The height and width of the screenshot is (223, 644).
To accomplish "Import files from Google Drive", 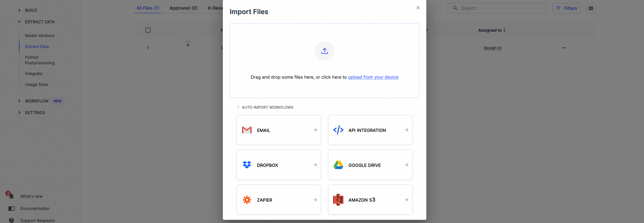I will 370,165.
